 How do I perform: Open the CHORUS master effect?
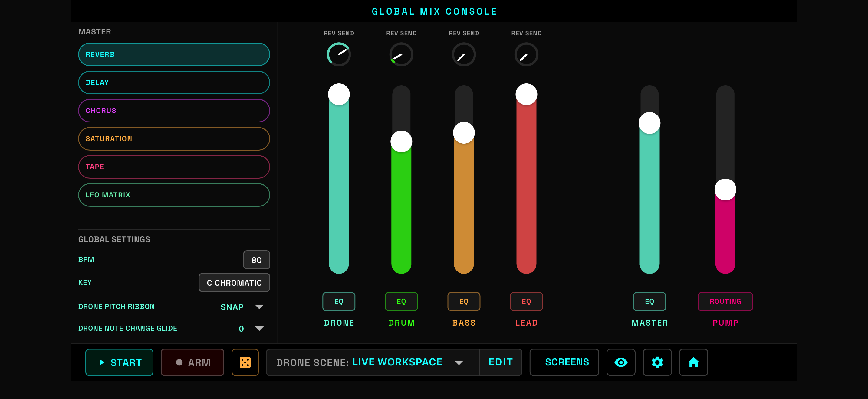click(x=174, y=111)
